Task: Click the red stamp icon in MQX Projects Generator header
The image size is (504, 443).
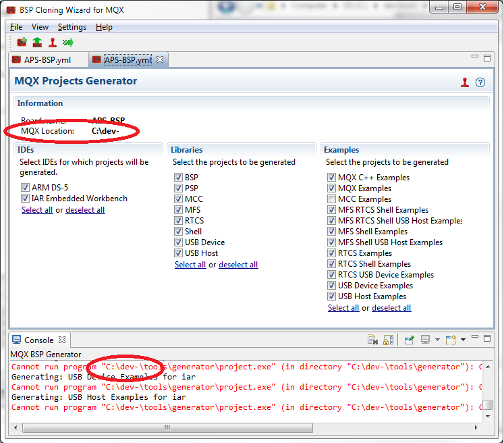Action: point(464,82)
